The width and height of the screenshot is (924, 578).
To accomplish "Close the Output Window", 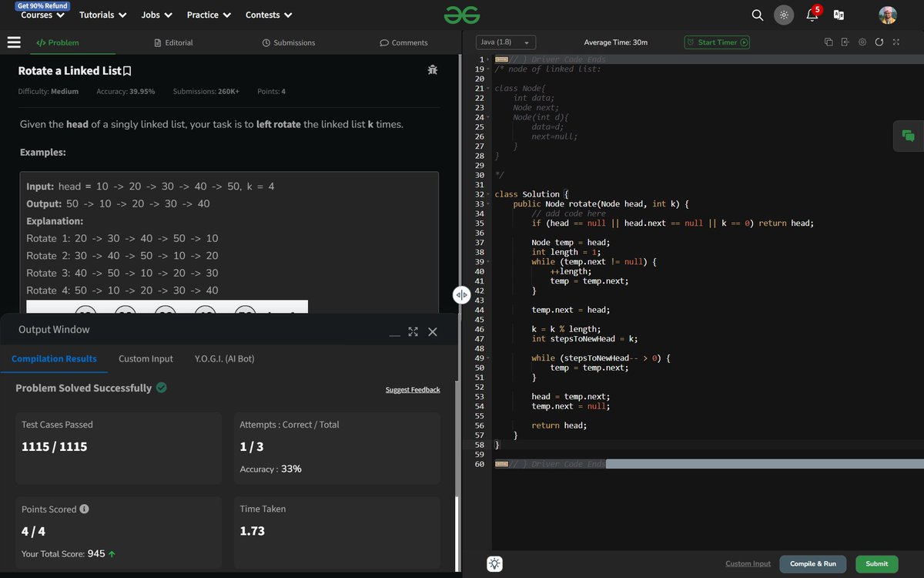I will pyautogui.click(x=432, y=331).
